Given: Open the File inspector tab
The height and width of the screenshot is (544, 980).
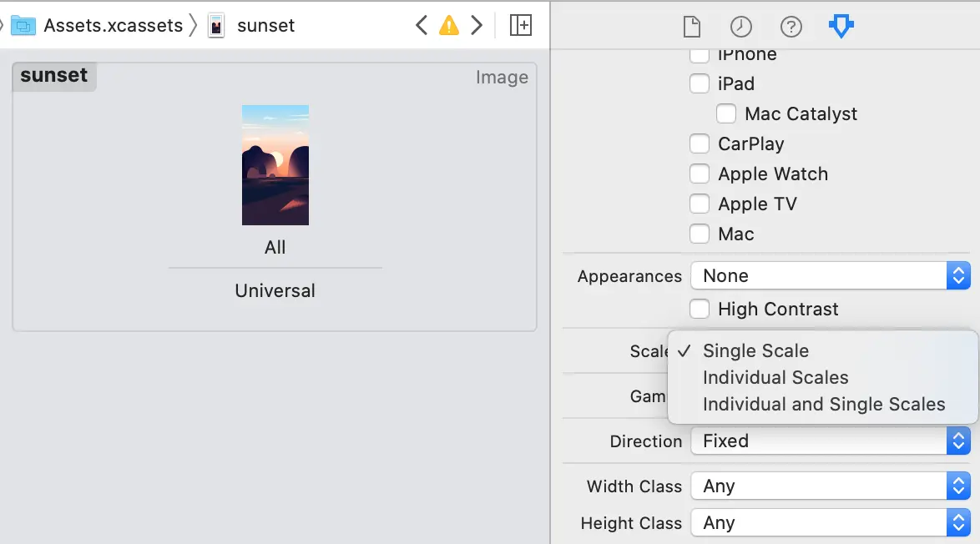Looking at the screenshot, I should [691, 27].
